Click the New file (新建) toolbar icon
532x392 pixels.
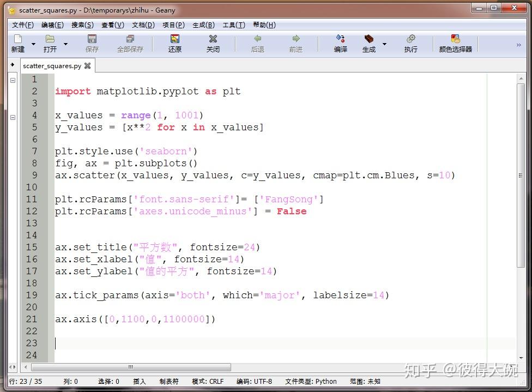tap(18, 39)
